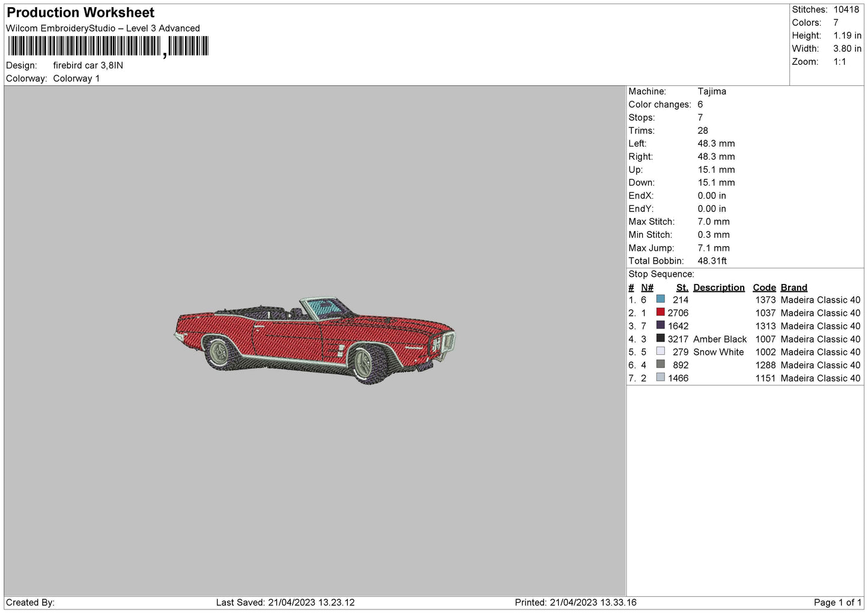Click the 'Created By:' footer label
The height and width of the screenshot is (613, 868).
coord(30,602)
